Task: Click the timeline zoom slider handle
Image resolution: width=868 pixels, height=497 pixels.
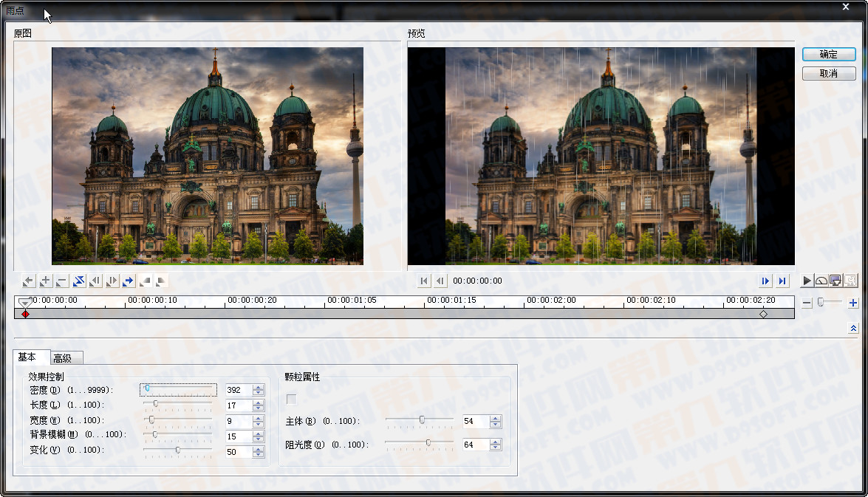Action: [821, 301]
